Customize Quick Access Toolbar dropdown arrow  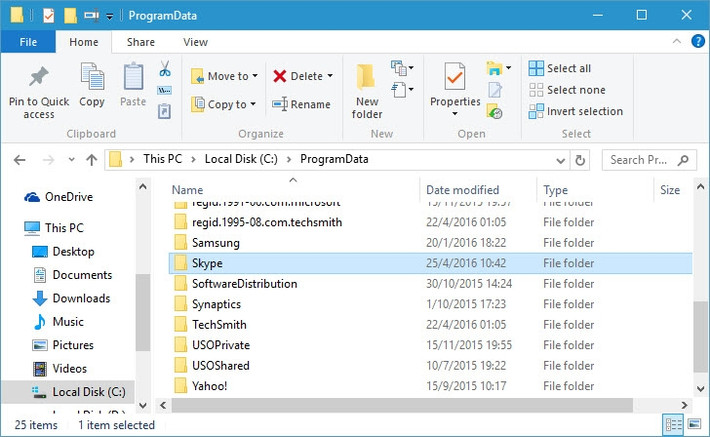[x=110, y=16]
